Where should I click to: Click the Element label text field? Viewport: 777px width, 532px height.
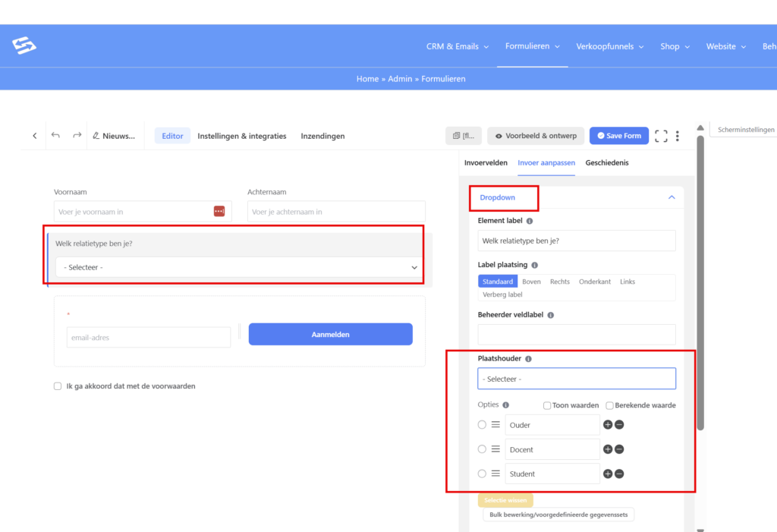coord(577,241)
